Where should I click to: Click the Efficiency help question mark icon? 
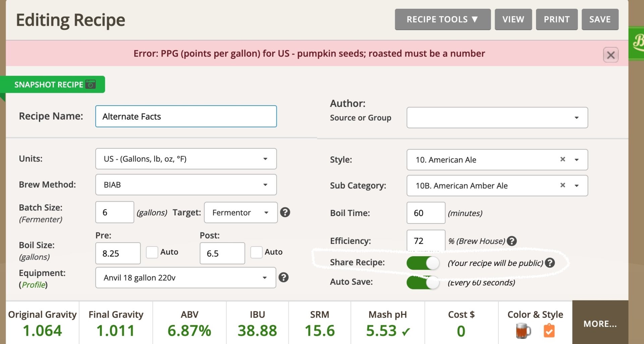click(512, 241)
